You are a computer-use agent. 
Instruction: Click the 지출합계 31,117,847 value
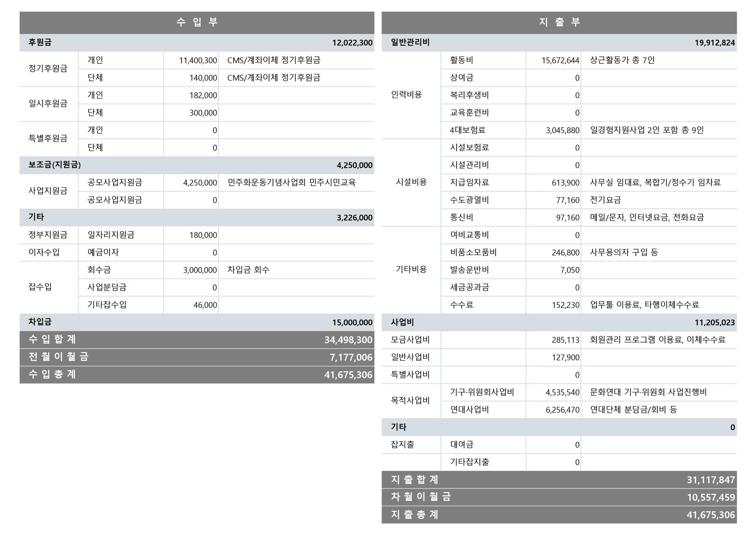tap(711, 480)
